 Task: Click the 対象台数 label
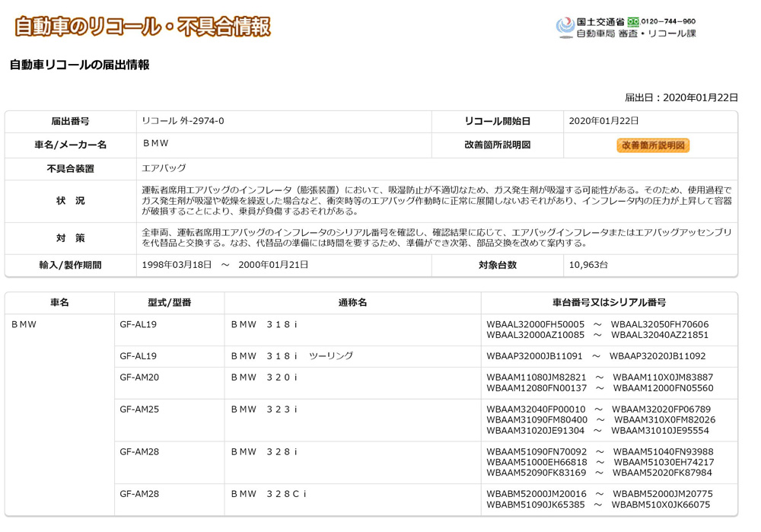pyautogui.click(x=498, y=265)
